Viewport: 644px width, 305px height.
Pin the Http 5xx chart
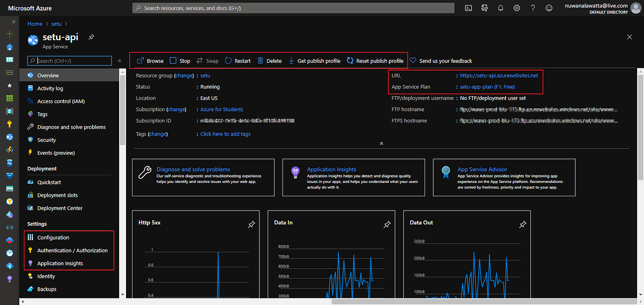(x=251, y=225)
